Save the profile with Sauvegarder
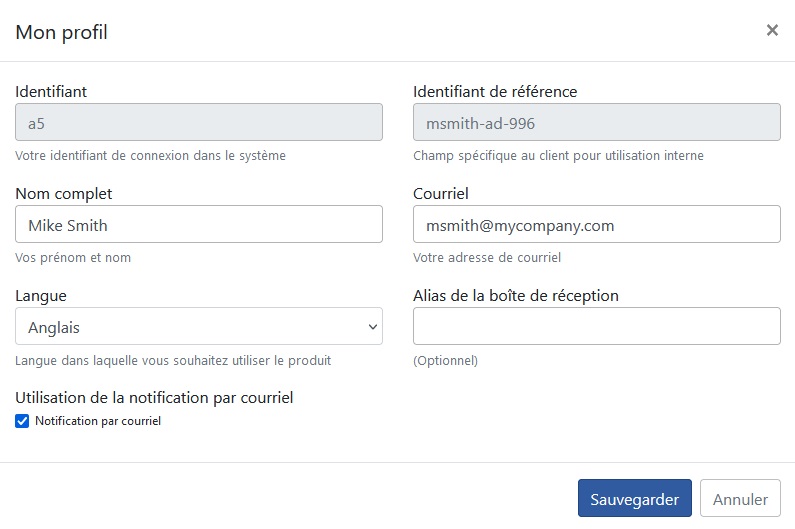Image resolution: width=795 pixels, height=529 pixels. [634, 498]
